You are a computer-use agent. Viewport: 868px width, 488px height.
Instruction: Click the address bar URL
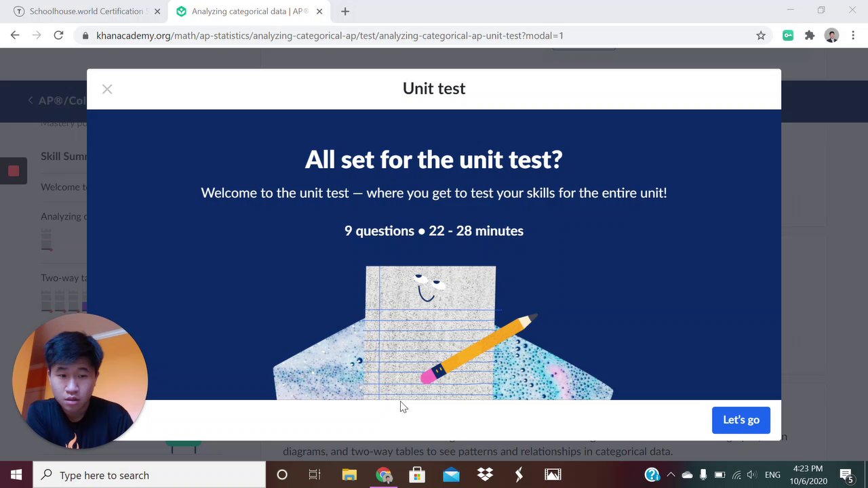(x=330, y=35)
